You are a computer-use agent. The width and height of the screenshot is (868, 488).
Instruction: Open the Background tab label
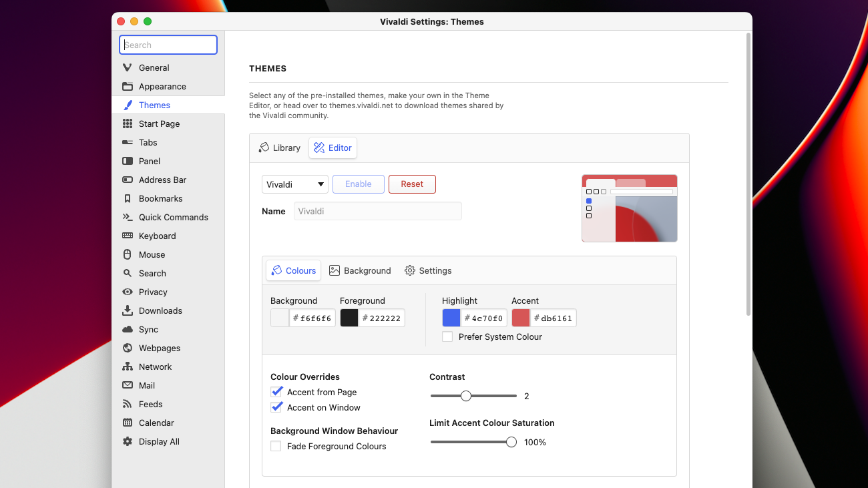(x=367, y=270)
